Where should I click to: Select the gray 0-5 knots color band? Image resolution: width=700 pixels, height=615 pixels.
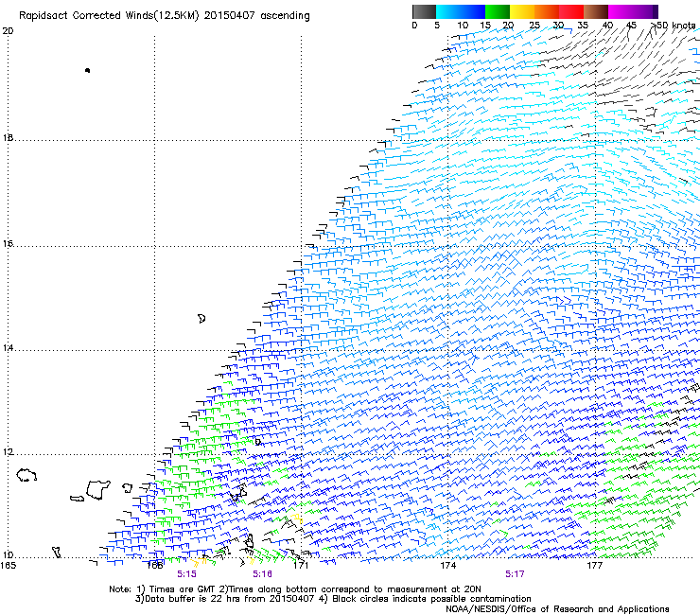(424, 11)
